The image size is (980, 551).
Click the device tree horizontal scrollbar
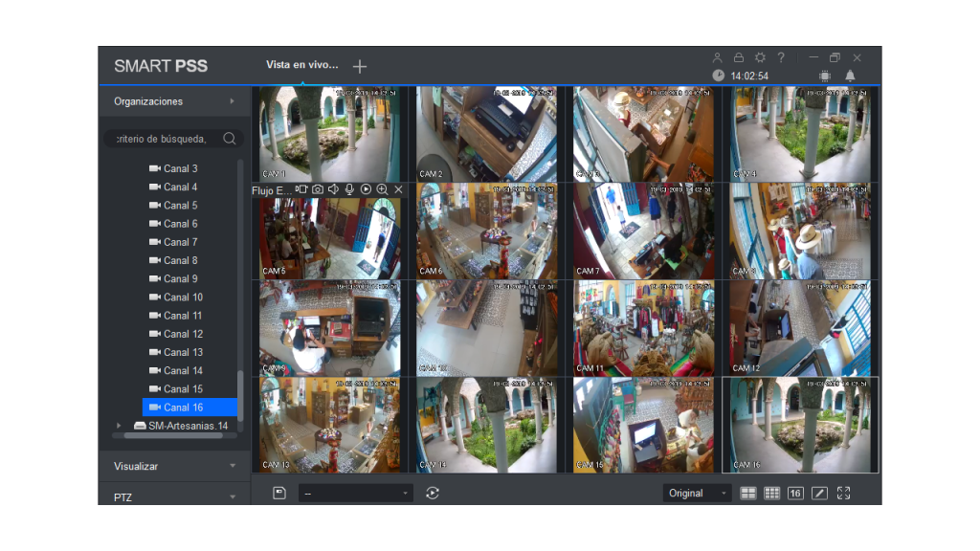[173, 436]
